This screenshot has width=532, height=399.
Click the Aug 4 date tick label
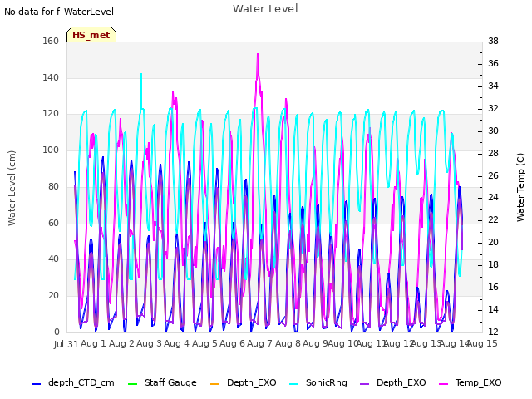pos(176,343)
